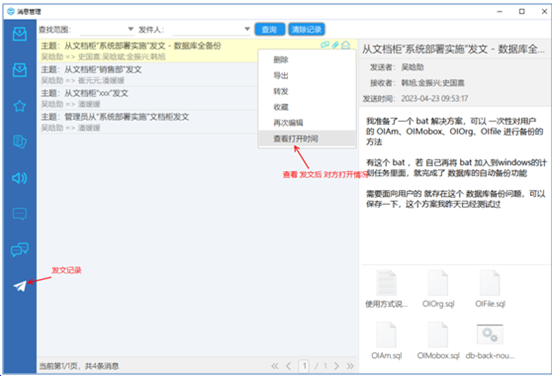Open the OlOrg.sql attachment
Viewport: 554px width, 376px height.
point(438,289)
